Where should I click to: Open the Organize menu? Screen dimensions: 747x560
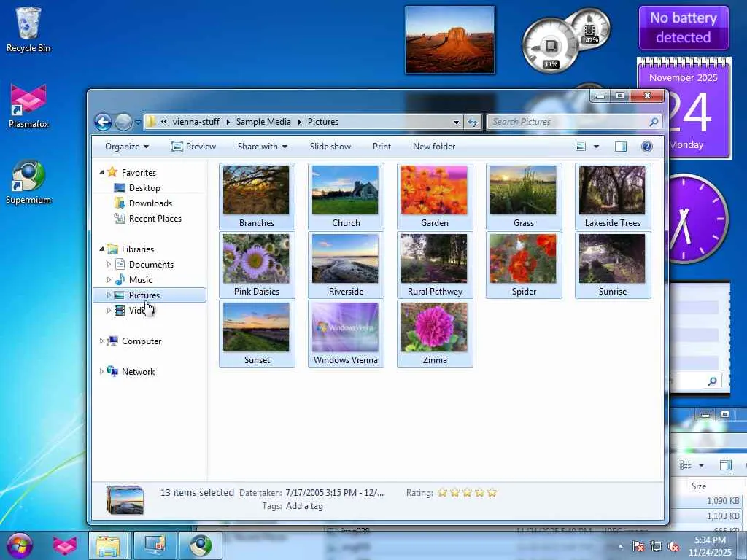[127, 147]
